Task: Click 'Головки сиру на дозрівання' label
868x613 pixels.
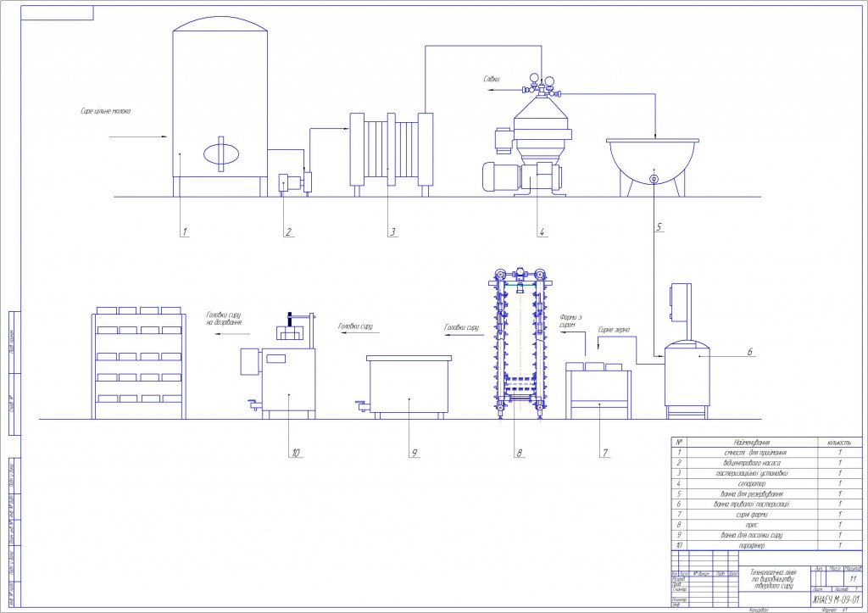Action: (224, 319)
